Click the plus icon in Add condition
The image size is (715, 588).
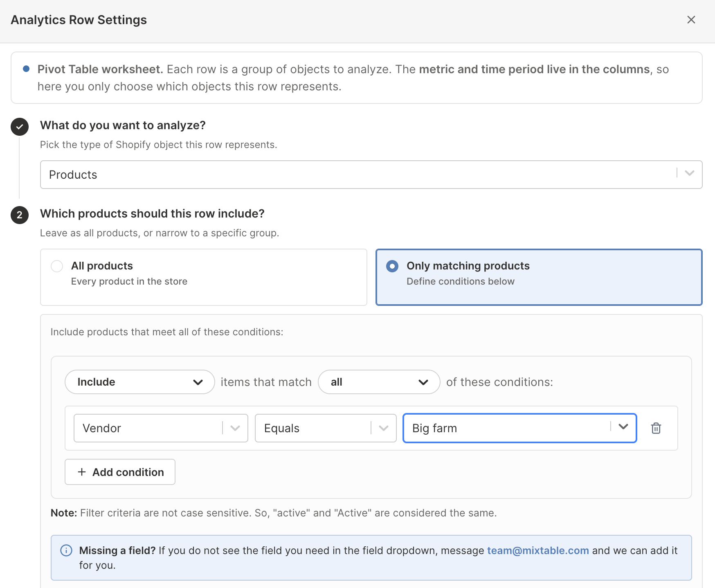(82, 472)
